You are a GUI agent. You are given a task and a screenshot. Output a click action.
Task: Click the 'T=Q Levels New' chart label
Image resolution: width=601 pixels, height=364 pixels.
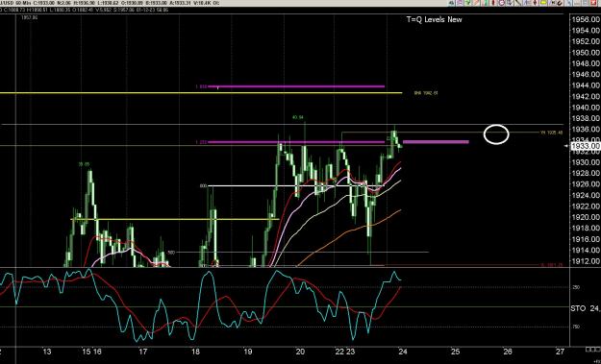coord(434,19)
